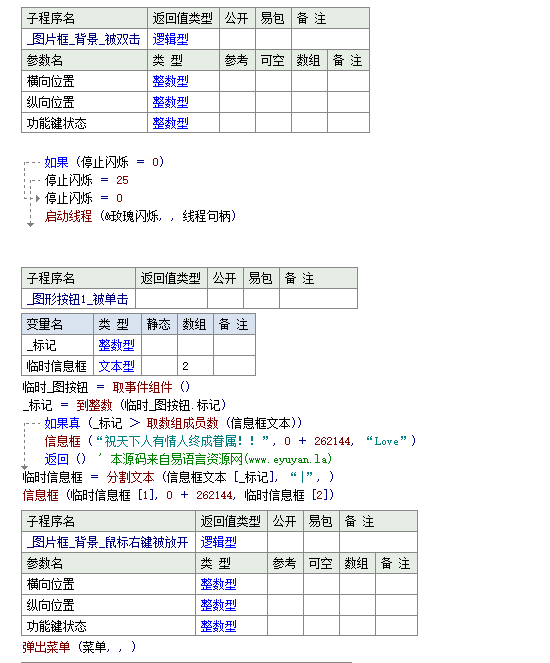Select the 文本型 type of 临时信息框
Image resolution: width=550 pixels, height=663 pixels.
pyautogui.click(x=116, y=366)
